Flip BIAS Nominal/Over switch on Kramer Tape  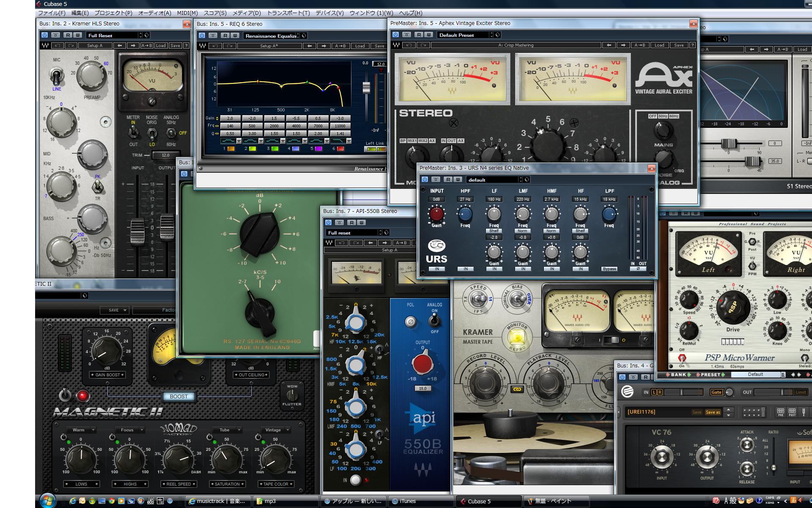(x=516, y=299)
